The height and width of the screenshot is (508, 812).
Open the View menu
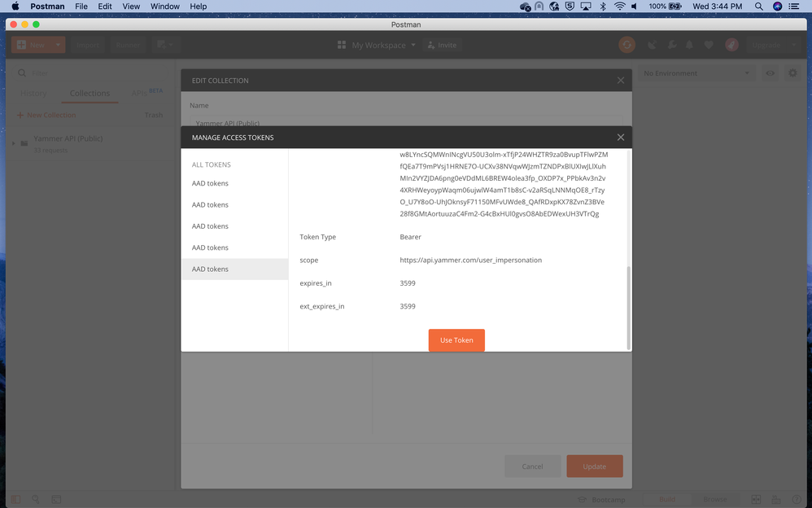click(x=131, y=7)
